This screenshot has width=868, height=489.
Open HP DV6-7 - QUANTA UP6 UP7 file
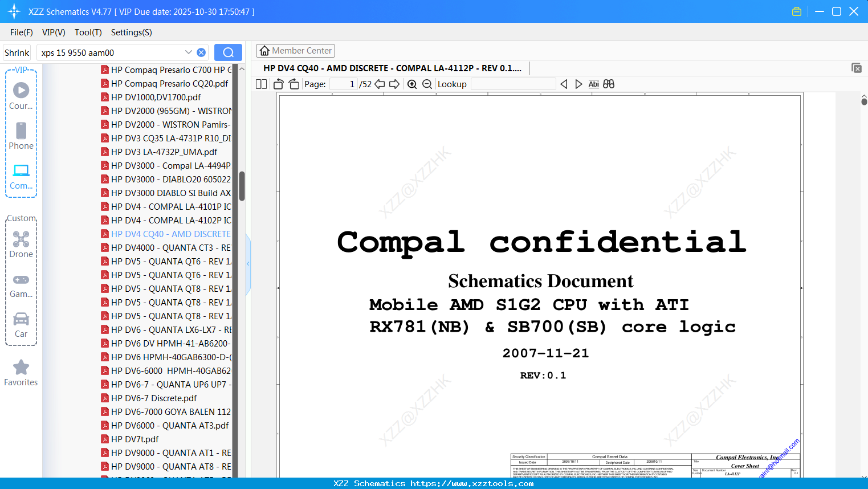166,385
